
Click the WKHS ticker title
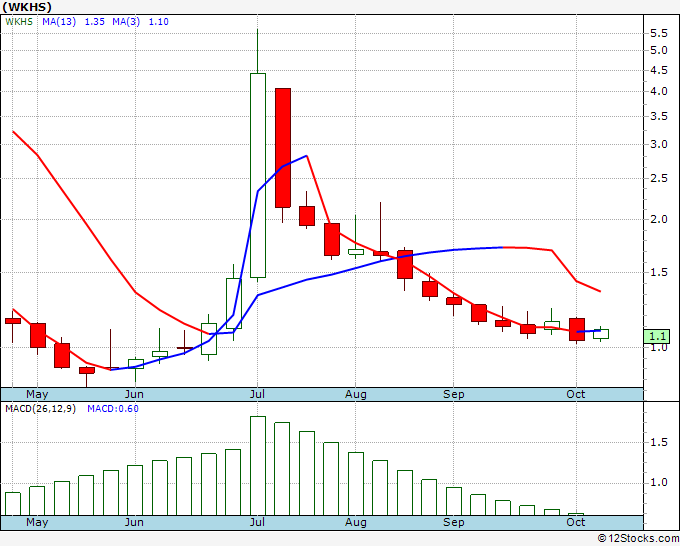pos(27,7)
